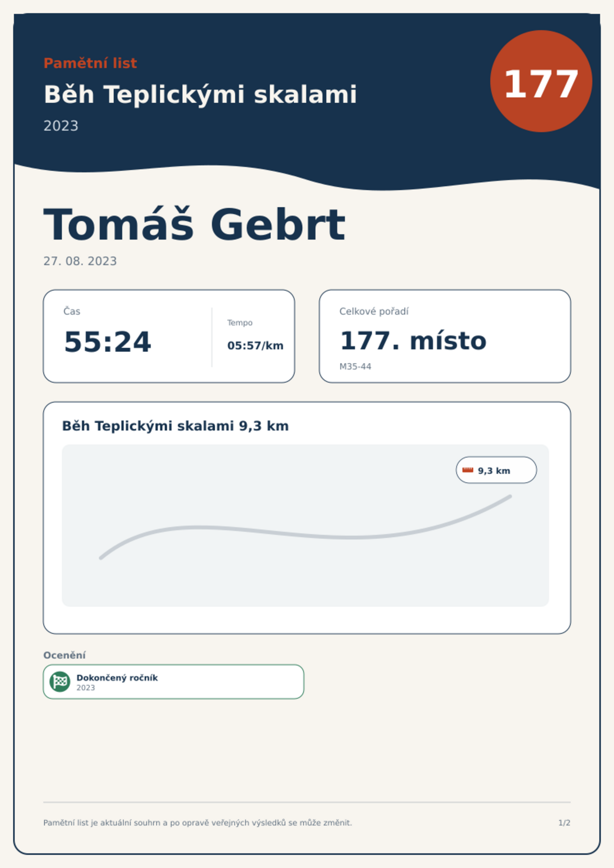This screenshot has width=614, height=868.
Task: Click the checkered flag award icon
Action: (60, 681)
